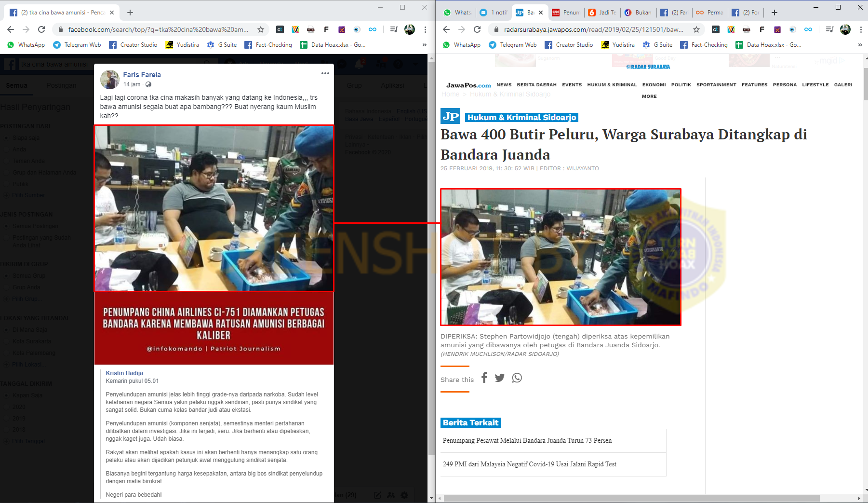Click the purple X extension in JawaPos window
The height and width of the screenshot is (503, 868).
[x=777, y=29]
